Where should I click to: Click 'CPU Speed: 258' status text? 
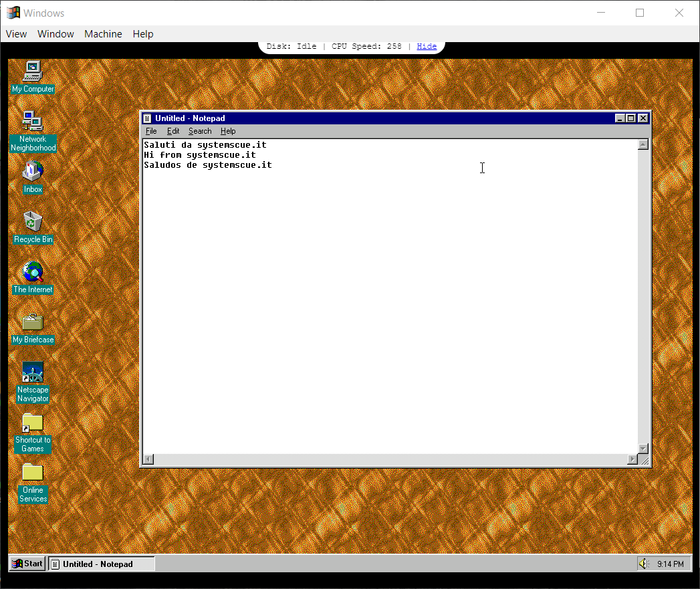(x=366, y=46)
